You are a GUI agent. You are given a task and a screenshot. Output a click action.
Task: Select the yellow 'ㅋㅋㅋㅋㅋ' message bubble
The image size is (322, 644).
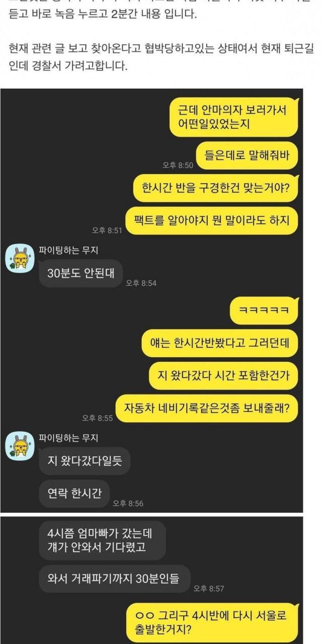click(x=264, y=311)
